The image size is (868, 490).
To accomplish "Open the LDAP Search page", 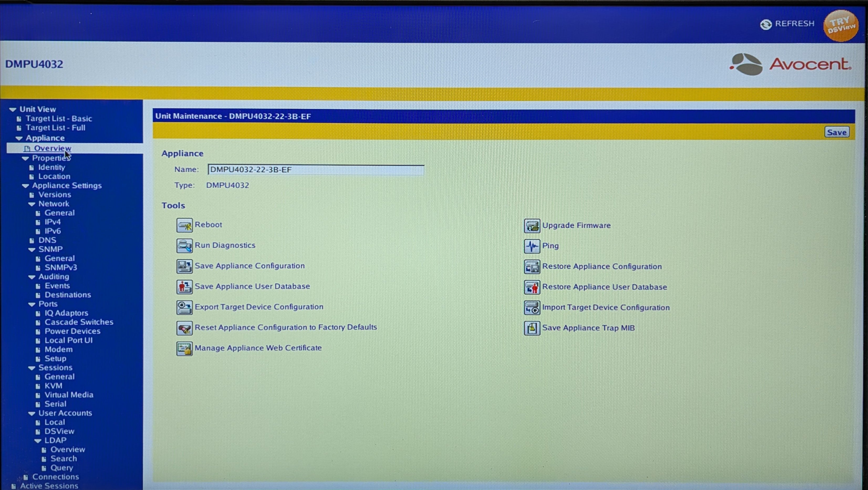I will point(64,458).
